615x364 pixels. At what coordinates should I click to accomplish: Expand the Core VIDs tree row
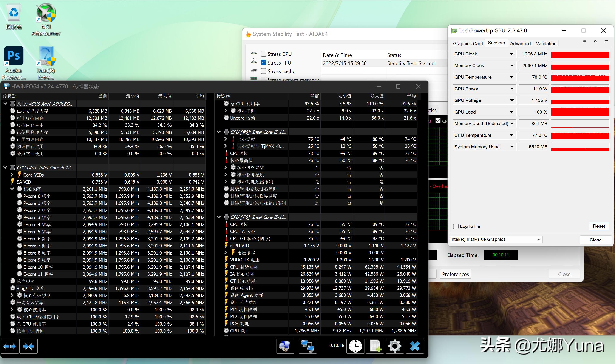point(12,175)
